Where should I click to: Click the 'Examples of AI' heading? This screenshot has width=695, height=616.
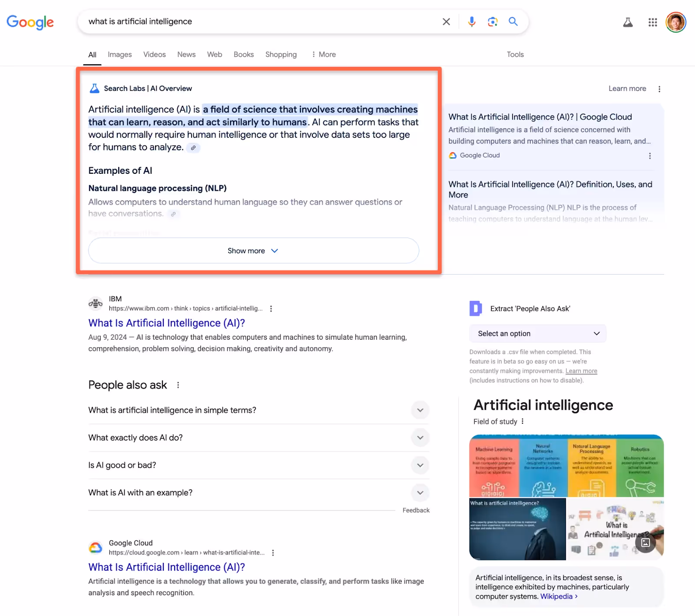(x=120, y=171)
